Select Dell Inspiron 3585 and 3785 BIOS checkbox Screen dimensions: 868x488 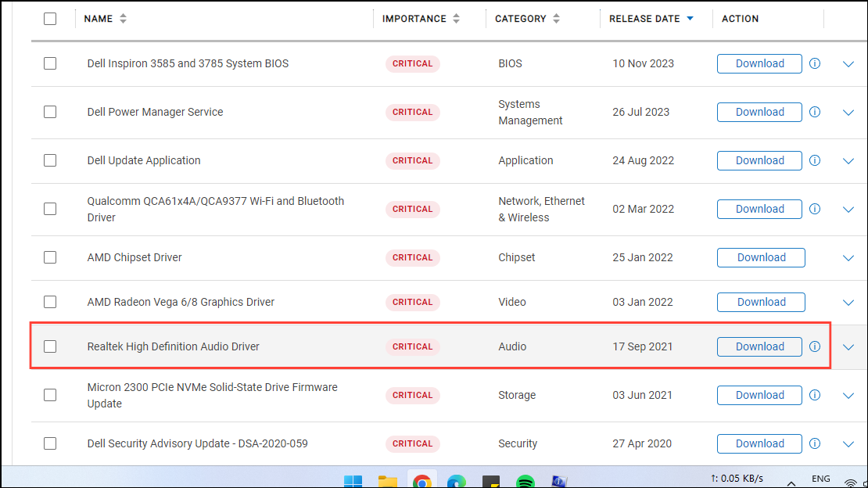pyautogui.click(x=50, y=63)
